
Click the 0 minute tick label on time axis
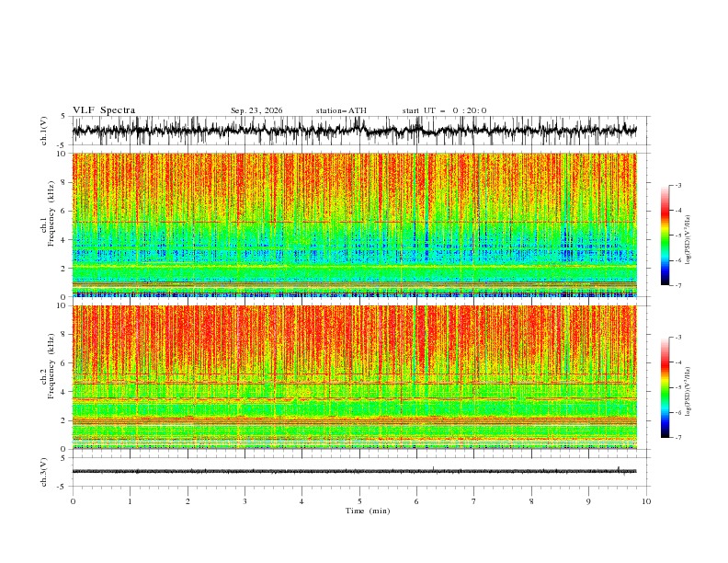point(73,501)
